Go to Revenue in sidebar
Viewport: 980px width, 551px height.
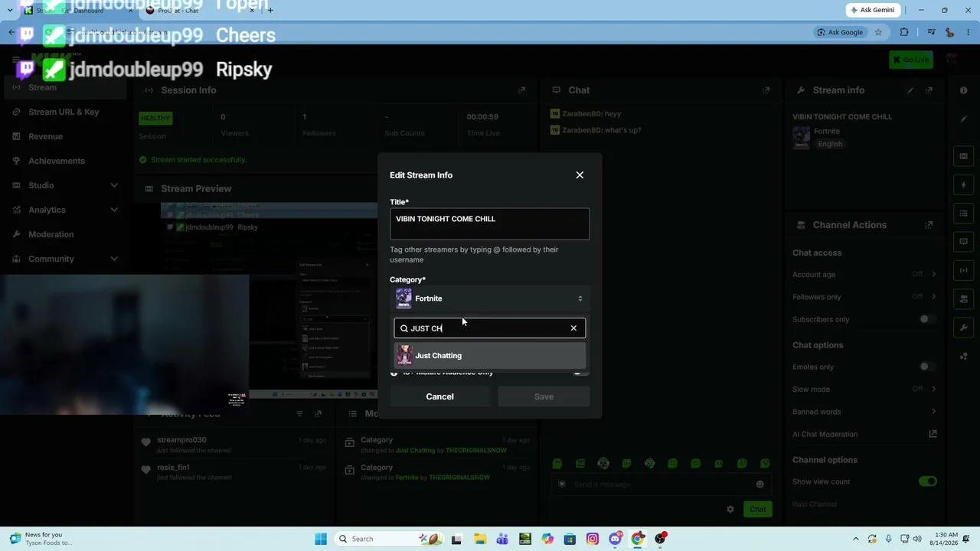point(45,136)
